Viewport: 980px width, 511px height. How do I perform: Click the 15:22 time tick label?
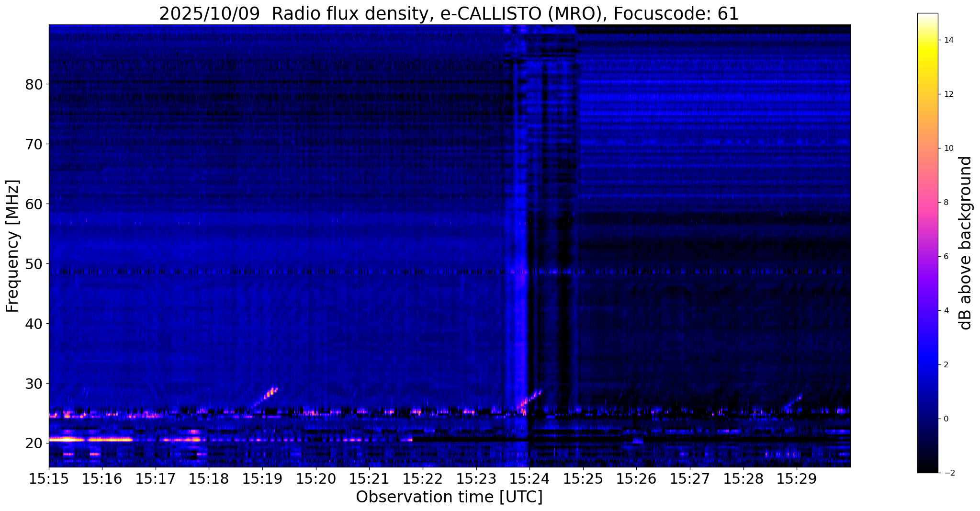[x=423, y=478]
